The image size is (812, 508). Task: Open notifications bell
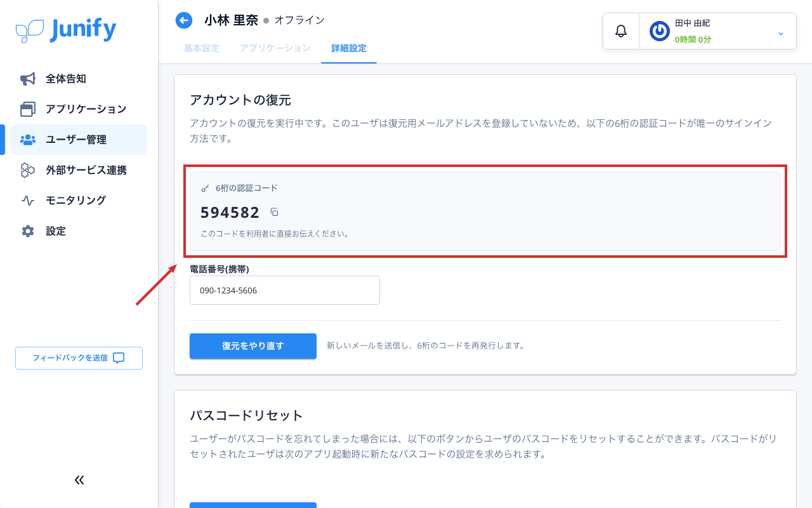tap(621, 30)
